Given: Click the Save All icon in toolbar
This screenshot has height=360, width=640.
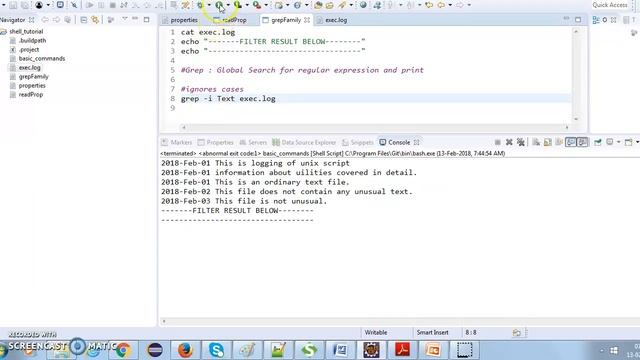Looking at the screenshot, I should (x=24, y=5).
